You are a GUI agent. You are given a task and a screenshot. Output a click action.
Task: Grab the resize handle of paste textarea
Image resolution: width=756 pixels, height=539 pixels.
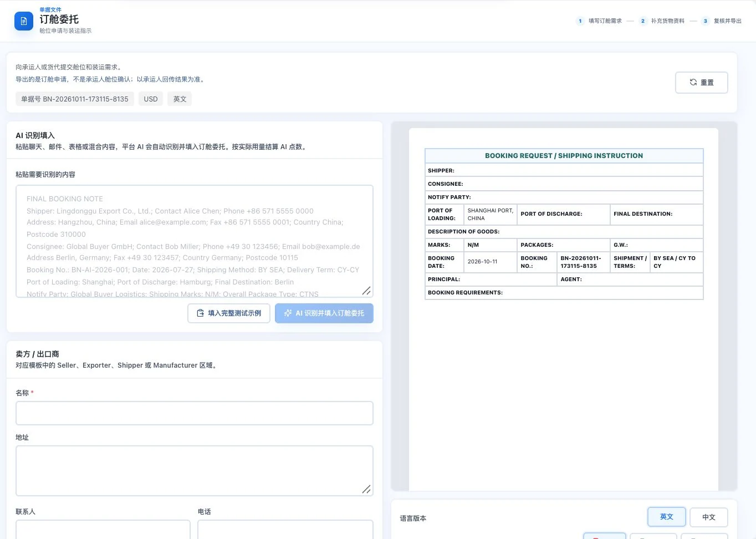(366, 291)
